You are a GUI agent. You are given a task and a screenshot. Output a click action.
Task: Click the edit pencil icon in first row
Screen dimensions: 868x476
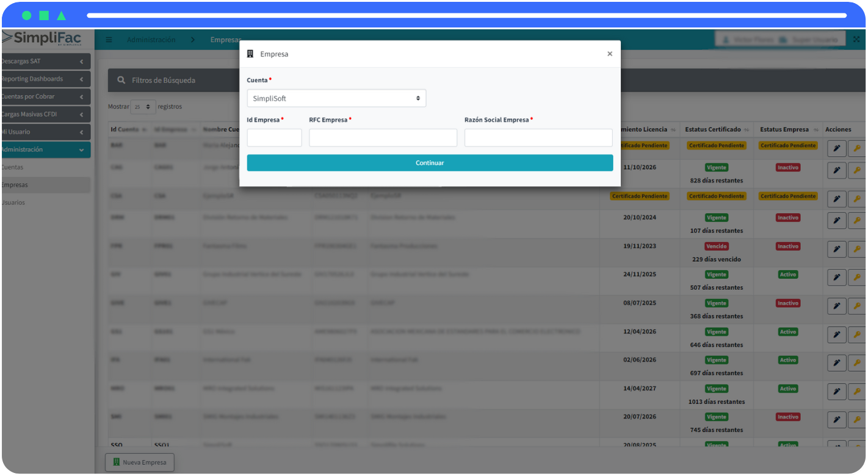(836, 148)
